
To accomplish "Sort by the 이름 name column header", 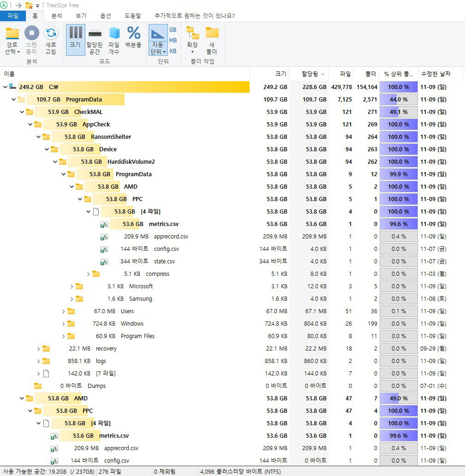I will 125,74.
